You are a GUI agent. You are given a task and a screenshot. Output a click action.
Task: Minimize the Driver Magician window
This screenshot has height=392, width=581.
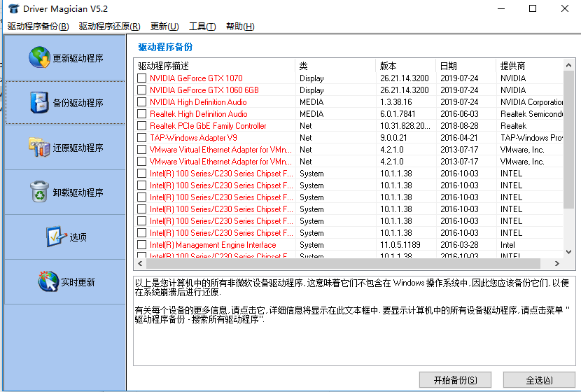click(x=501, y=8)
